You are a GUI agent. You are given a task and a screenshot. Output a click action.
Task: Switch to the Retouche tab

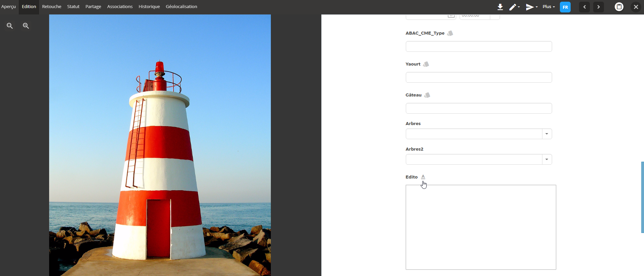(51, 7)
